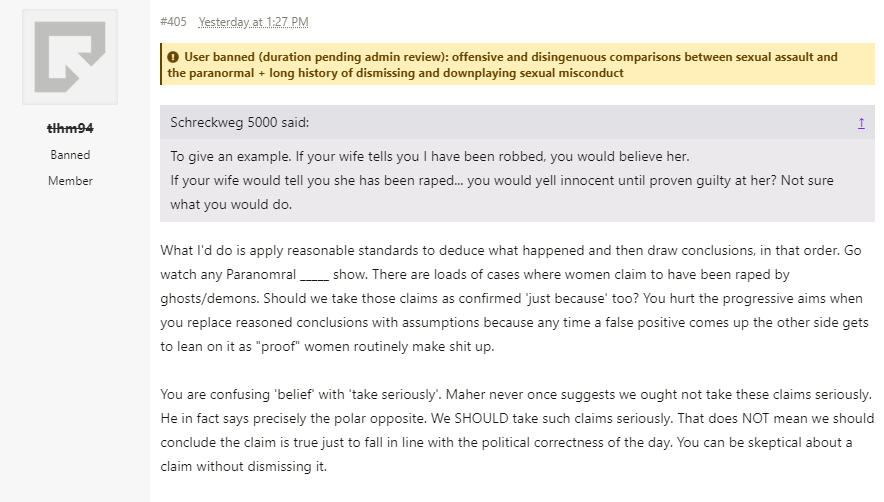This screenshot has width=884, height=502.
Task: Click the warning exclamation icon in ban notice
Action: tap(173, 57)
